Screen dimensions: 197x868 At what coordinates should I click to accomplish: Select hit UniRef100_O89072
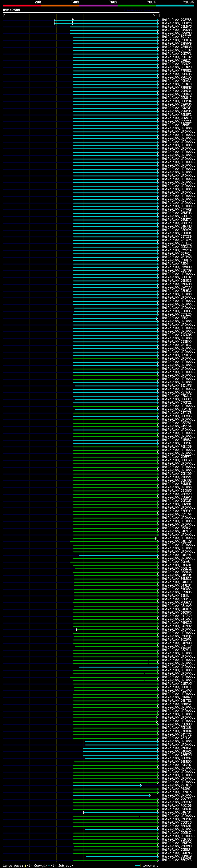click(x=177, y=355)
